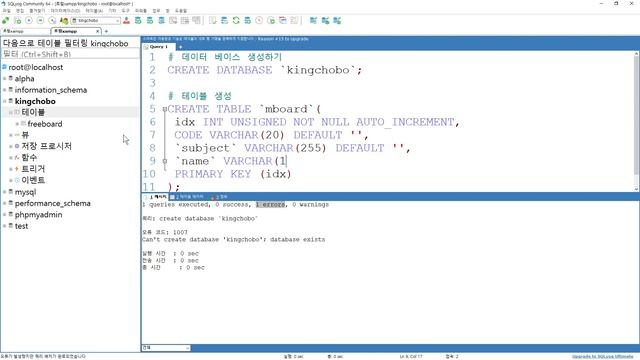
Task: Open the 도움말 menu
Action: pyautogui.click(x=181, y=11)
